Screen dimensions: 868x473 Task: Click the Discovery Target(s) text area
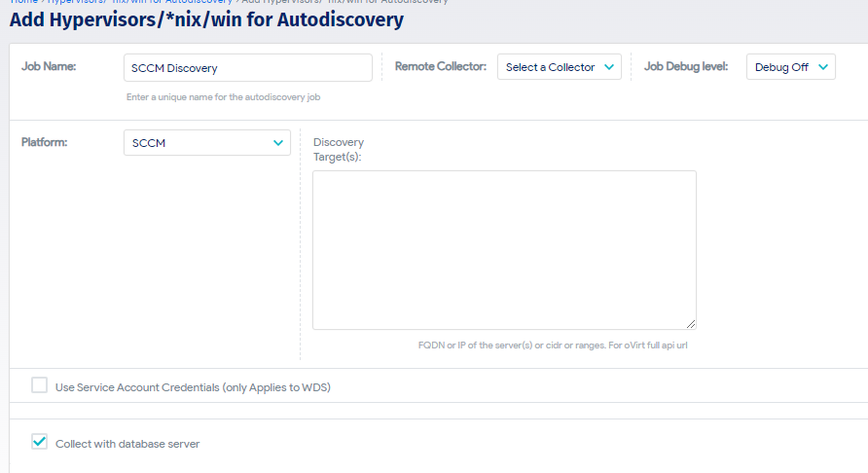504,250
